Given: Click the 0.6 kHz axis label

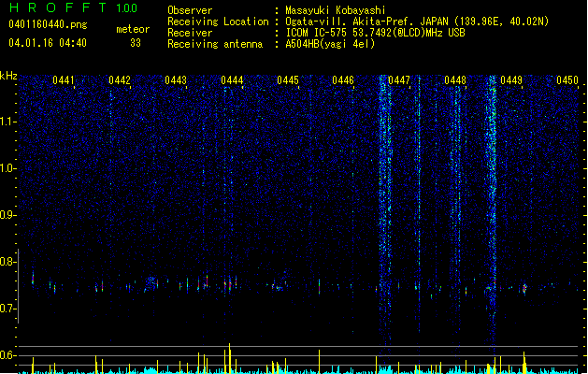Looking at the screenshot, I should (x=8, y=355).
